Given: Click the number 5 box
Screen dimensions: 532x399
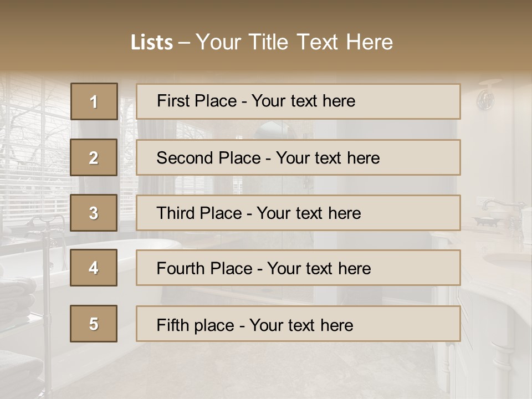Looking at the screenshot, I should [x=94, y=324].
